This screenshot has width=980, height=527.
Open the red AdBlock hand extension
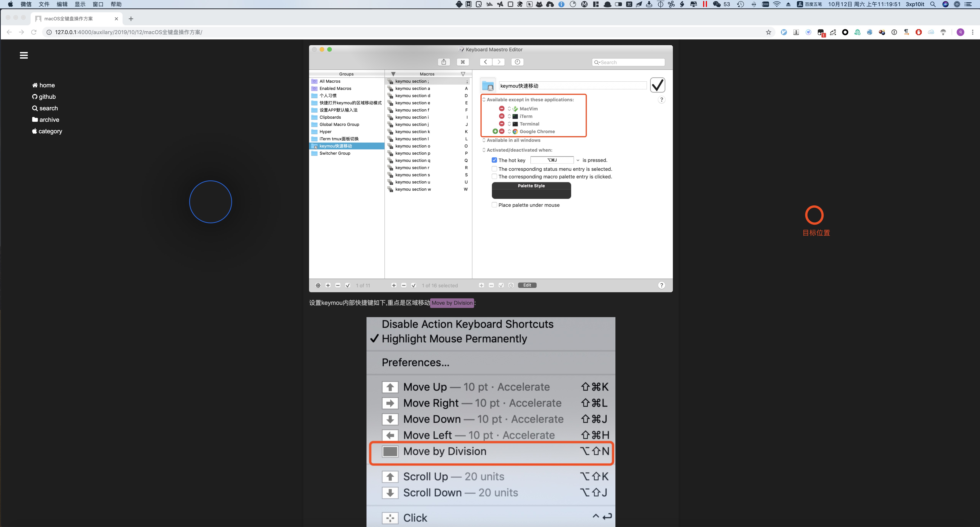click(919, 32)
